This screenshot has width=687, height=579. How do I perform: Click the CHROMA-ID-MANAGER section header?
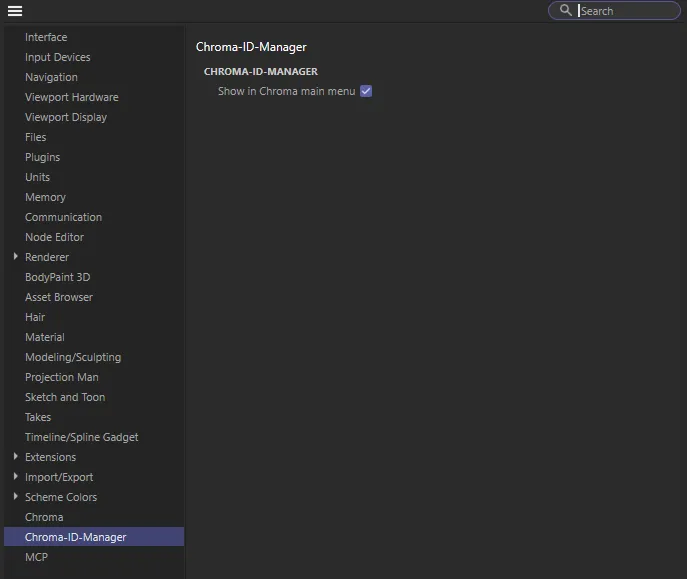click(261, 71)
